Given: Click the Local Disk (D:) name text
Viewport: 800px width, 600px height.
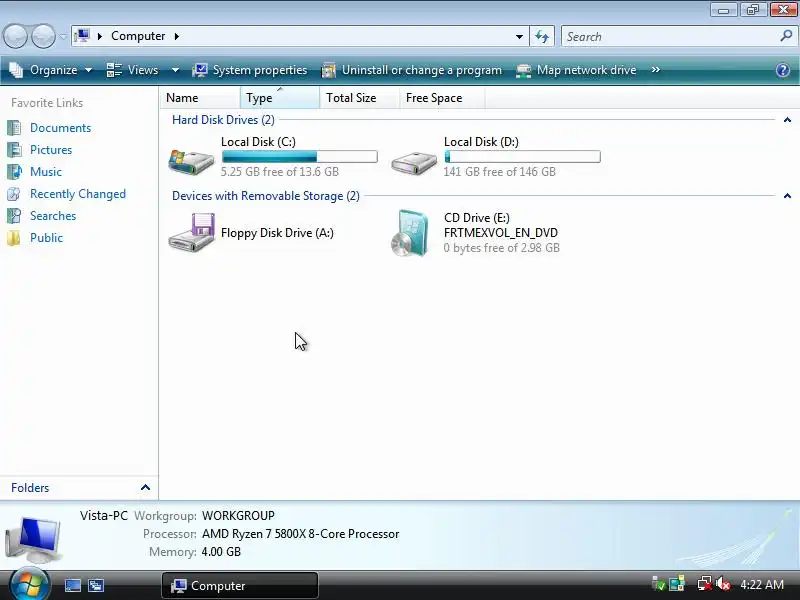Looking at the screenshot, I should point(481,142).
